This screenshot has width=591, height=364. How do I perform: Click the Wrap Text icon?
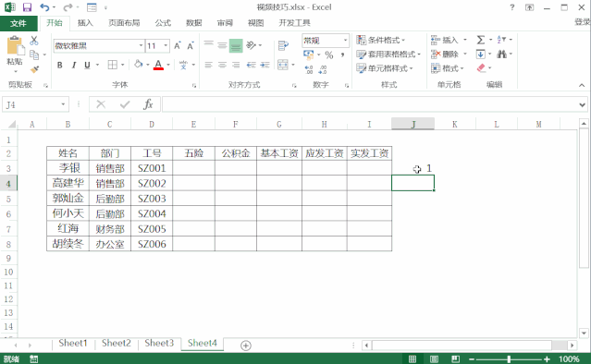(283, 45)
